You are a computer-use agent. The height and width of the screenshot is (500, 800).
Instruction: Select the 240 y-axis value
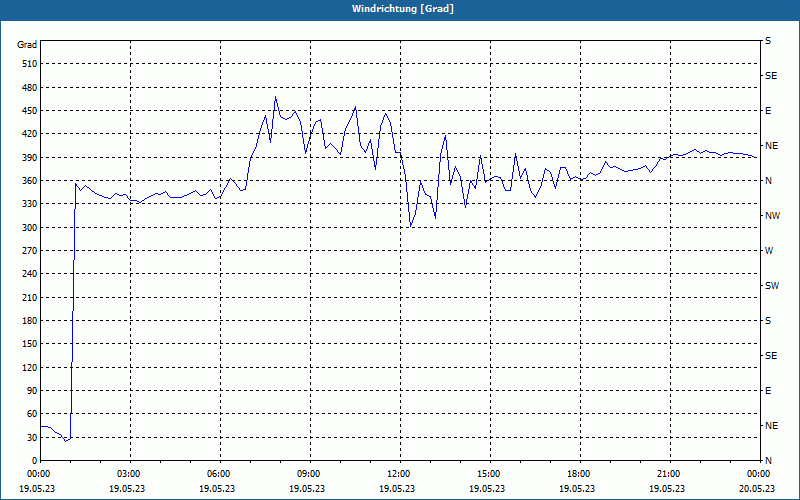pos(30,274)
